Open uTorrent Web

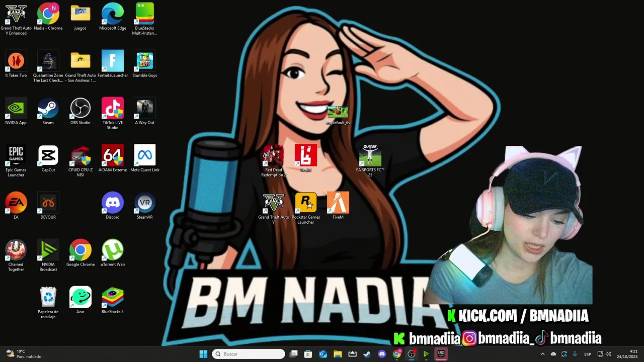(113, 252)
